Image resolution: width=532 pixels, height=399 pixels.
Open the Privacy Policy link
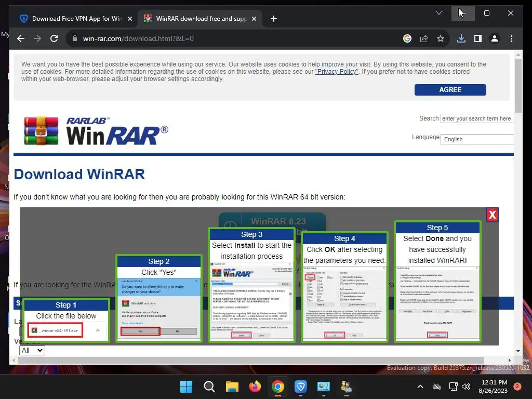[x=337, y=72]
